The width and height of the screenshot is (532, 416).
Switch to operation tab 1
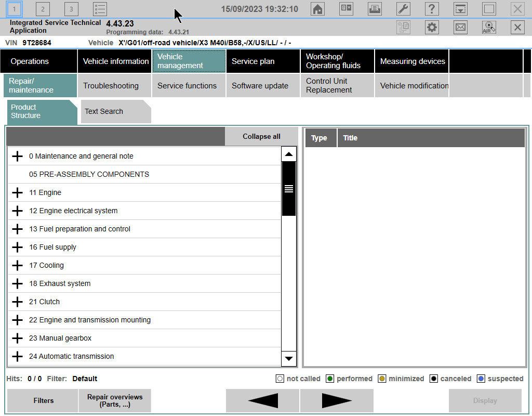pyautogui.click(x=14, y=9)
